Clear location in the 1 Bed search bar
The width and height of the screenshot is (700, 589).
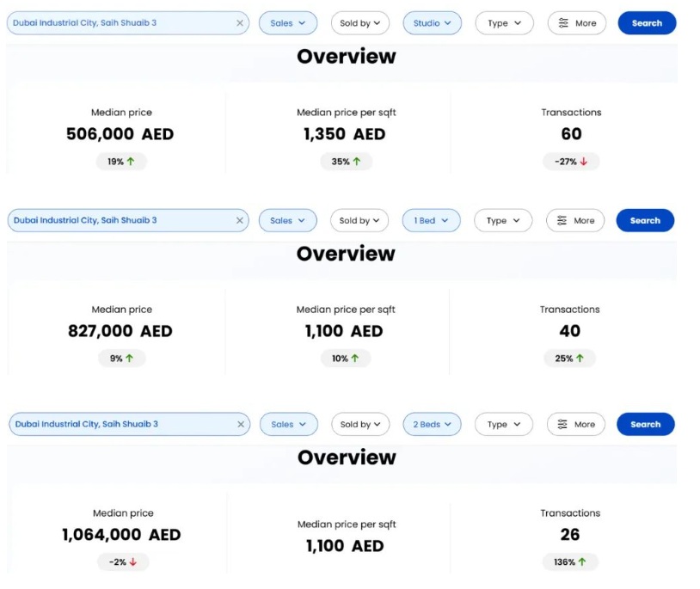point(240,221)
